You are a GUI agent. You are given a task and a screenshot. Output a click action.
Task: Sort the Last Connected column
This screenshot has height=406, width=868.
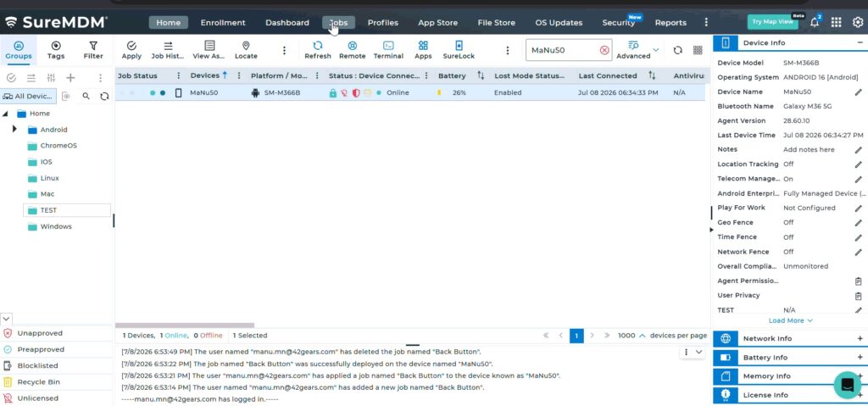coord(652,76)
